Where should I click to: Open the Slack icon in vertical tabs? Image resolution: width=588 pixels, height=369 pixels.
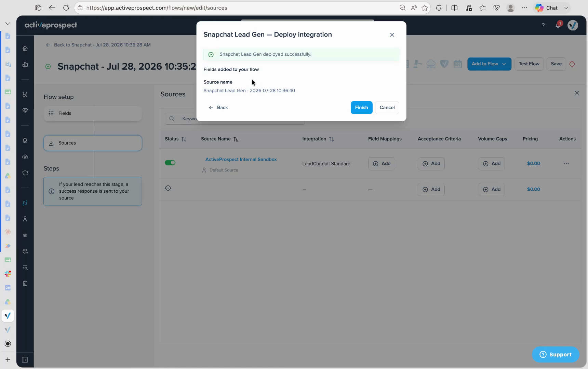click(x=8, y=274)
